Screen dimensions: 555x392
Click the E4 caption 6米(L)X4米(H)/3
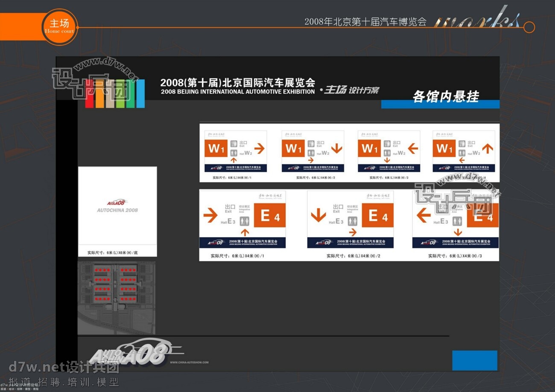(455, 256)
